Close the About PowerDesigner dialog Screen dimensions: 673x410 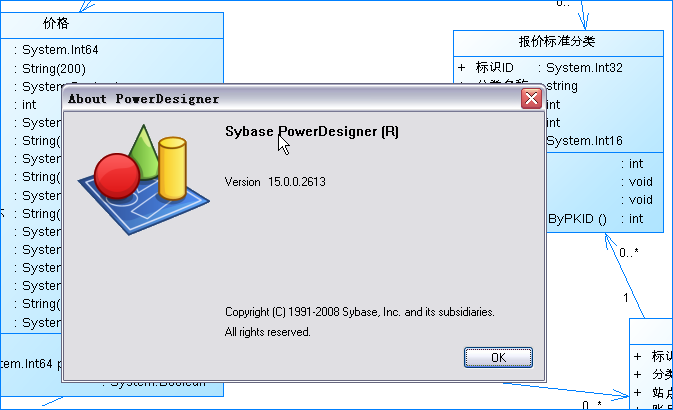(531, 99)
